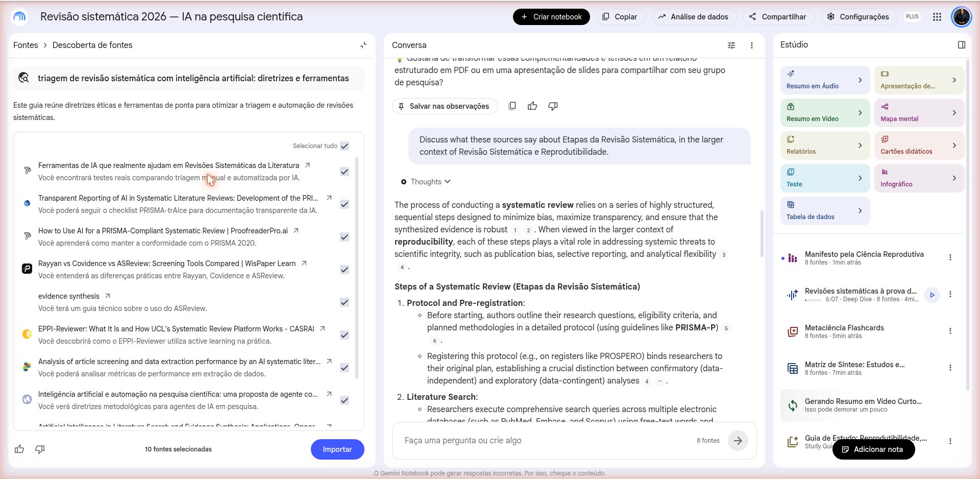Focus the Faça uma pergunta input field
The image size is (980, 479).
pos(546,440)
